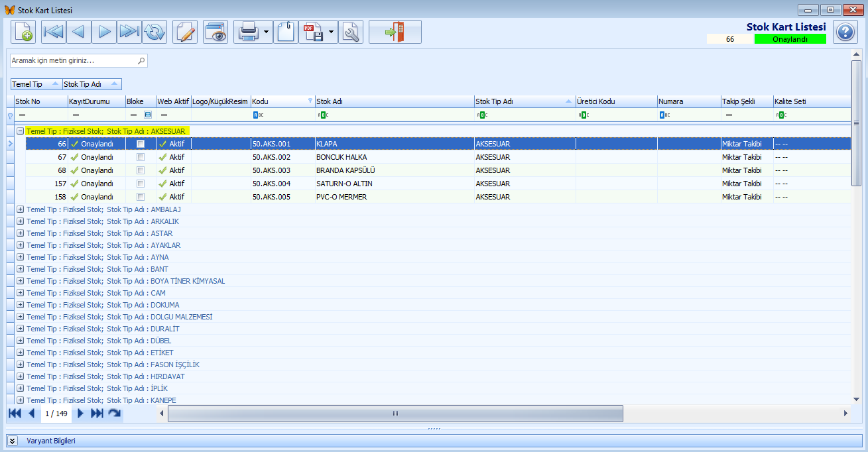
Task: Click the search text input field
Action: coord(78,60)
